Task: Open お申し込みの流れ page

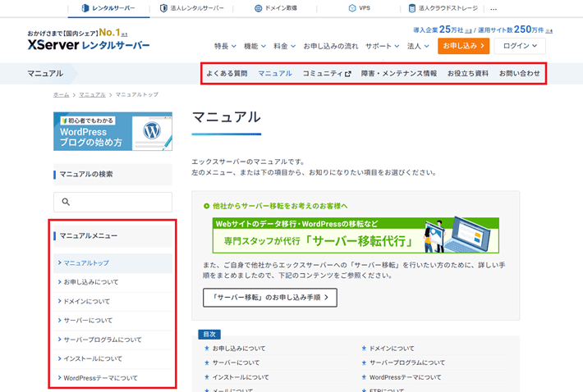Action: 331,46
